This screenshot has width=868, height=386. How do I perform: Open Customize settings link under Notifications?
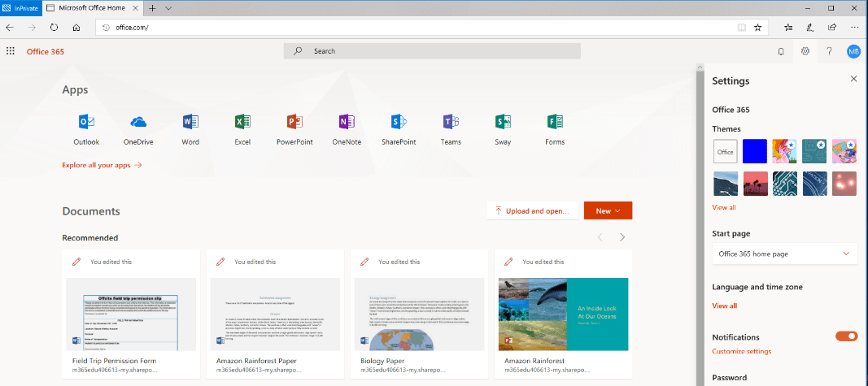pyautogui.click(x=741, y=351)
